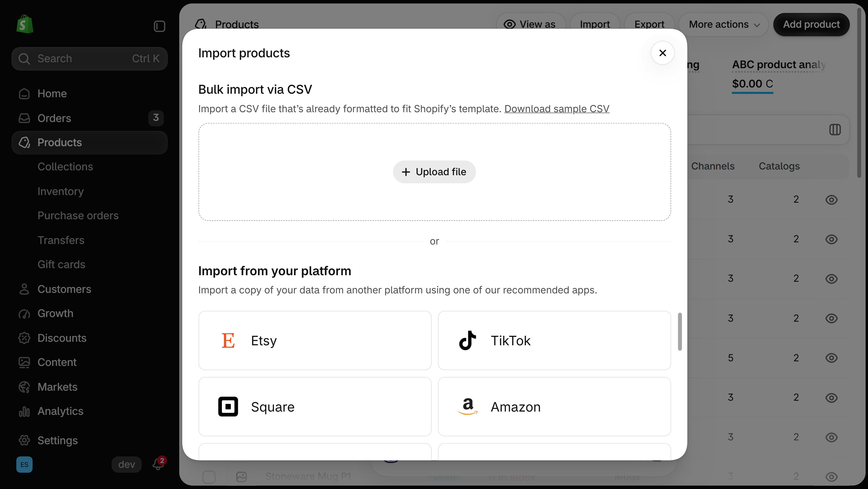This screenshot has width=868, height=489.
Task: Open the Content section
Action: point(90,362)
